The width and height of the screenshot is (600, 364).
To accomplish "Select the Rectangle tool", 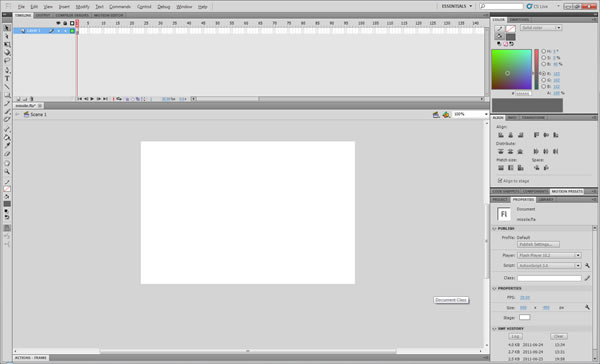I will 7,95.
